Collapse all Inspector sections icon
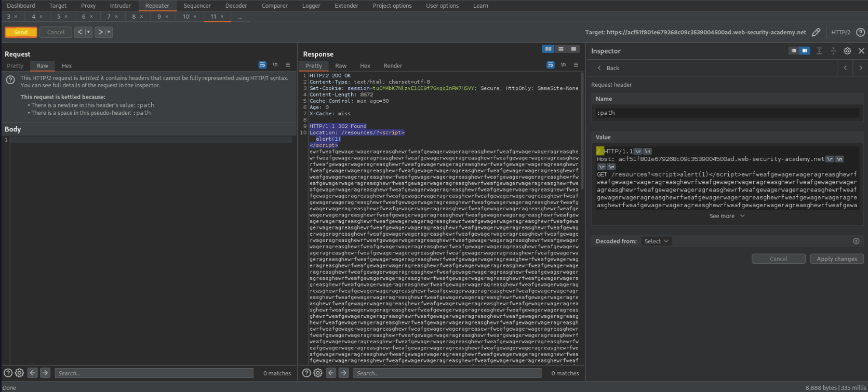868x392 pixels. point(833,51)
